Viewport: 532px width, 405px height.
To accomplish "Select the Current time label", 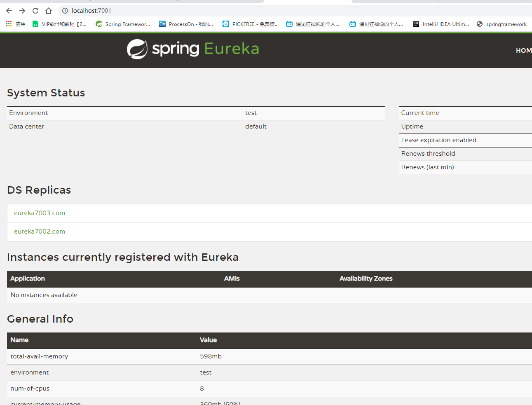I will coord(420,113).
